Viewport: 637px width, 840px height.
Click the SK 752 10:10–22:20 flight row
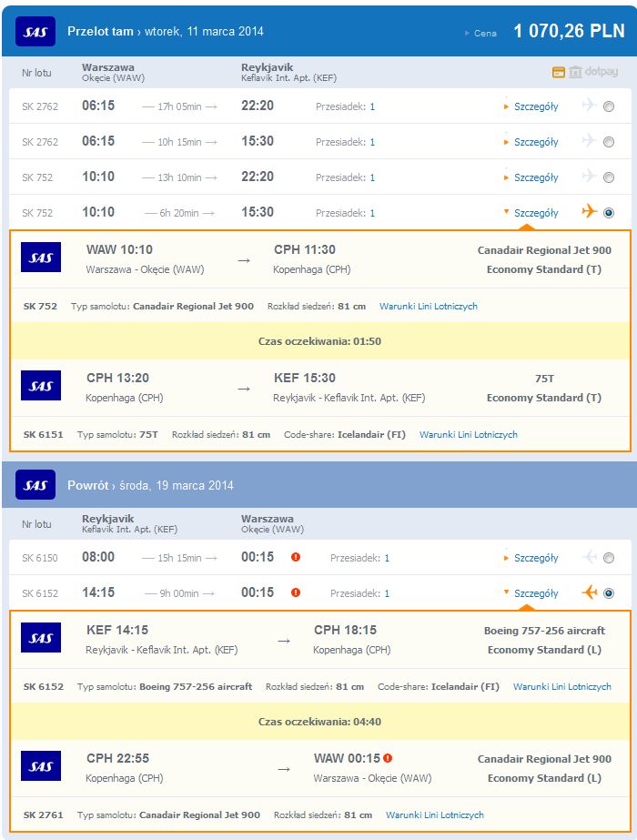point(312,177)
